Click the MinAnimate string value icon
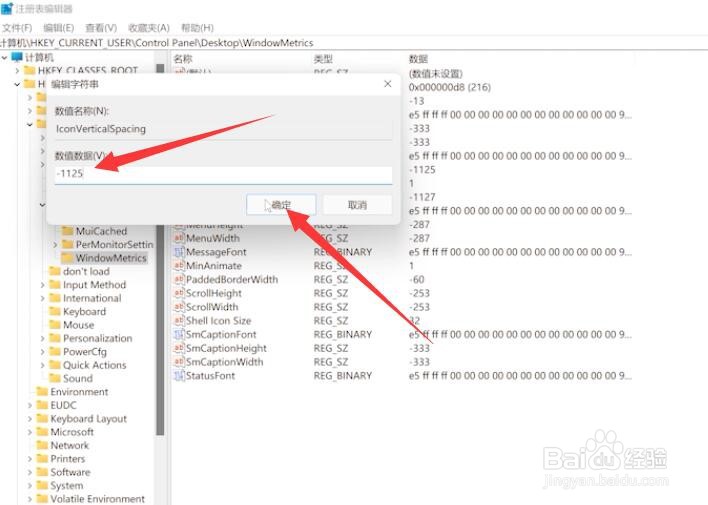The height and width of the screenshot is (505, 708). click(179, 266)
